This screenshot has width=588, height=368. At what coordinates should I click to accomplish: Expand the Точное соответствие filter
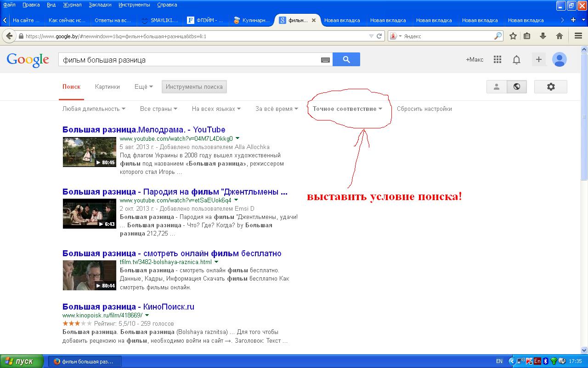pos(347,109)
